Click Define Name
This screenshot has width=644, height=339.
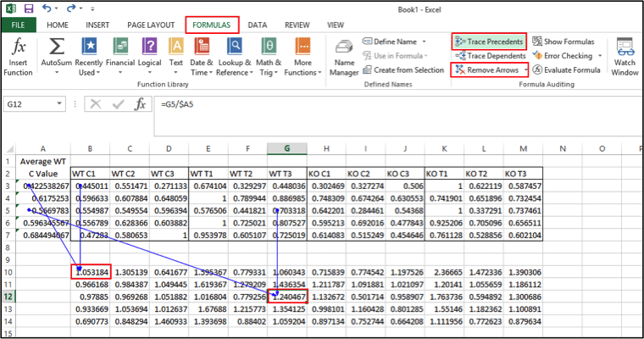coord(389,42)
